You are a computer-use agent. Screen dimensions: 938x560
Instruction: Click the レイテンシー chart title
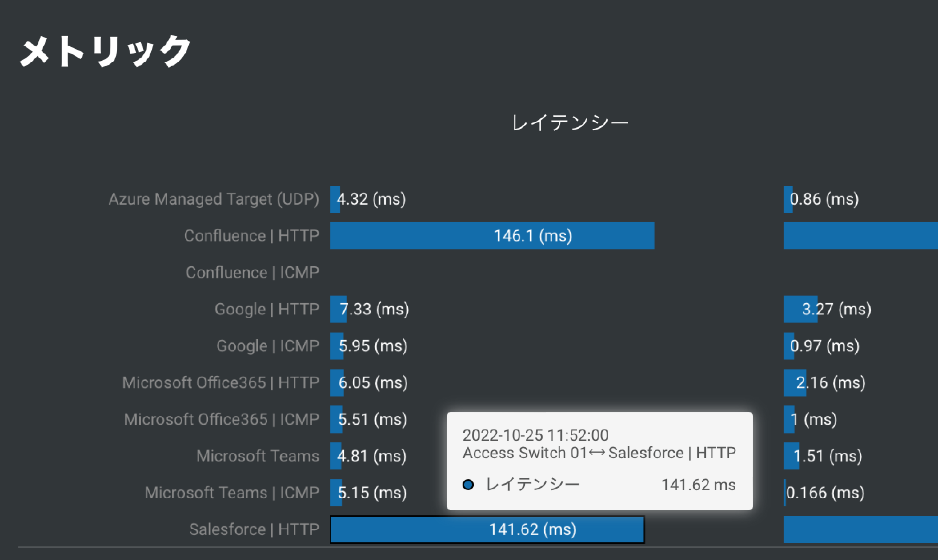569,123
